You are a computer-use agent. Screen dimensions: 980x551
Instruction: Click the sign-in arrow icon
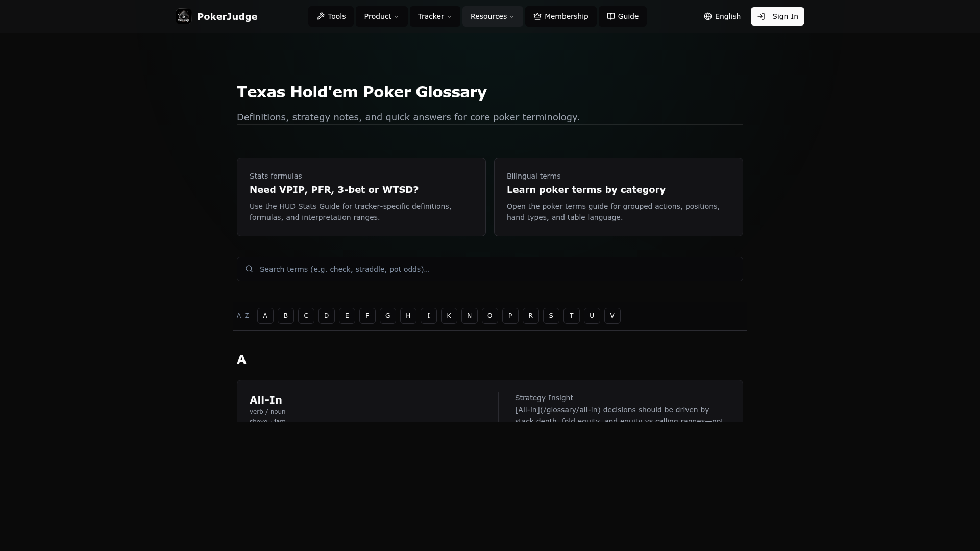(761, 16)
